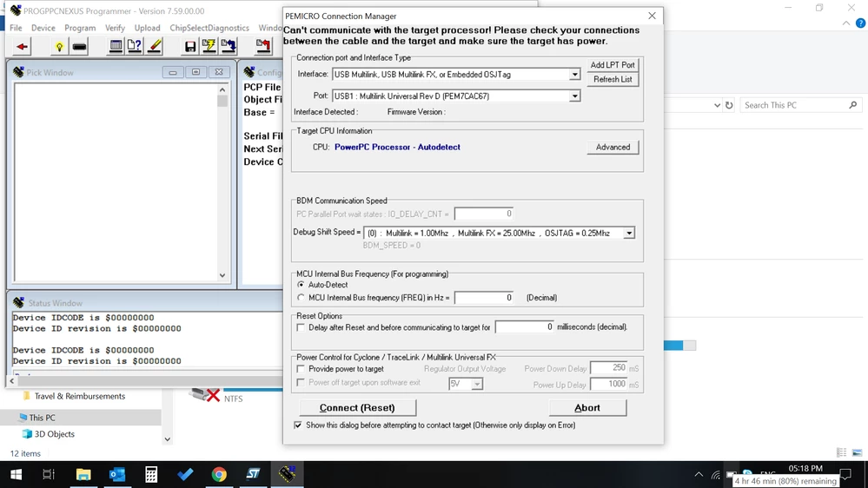Image resolution: width=868 pixels, height=488 pixels.
Task: Open the Verify menu
Action: click(x=116, y=28)
